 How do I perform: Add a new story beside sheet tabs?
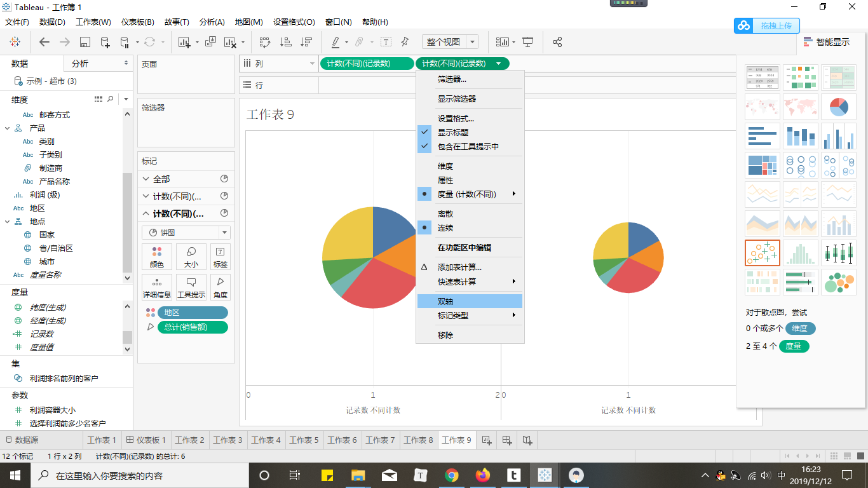[x=527, y=440]
